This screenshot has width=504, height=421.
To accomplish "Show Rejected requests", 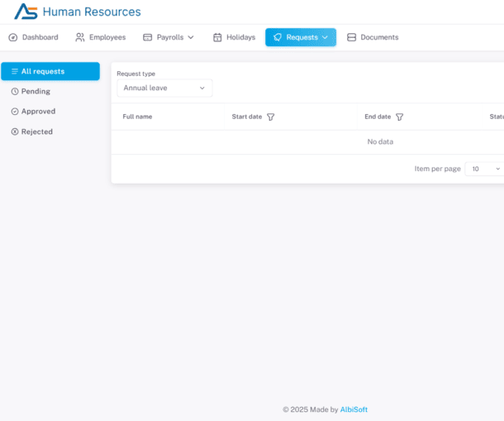I will point(36,132).
